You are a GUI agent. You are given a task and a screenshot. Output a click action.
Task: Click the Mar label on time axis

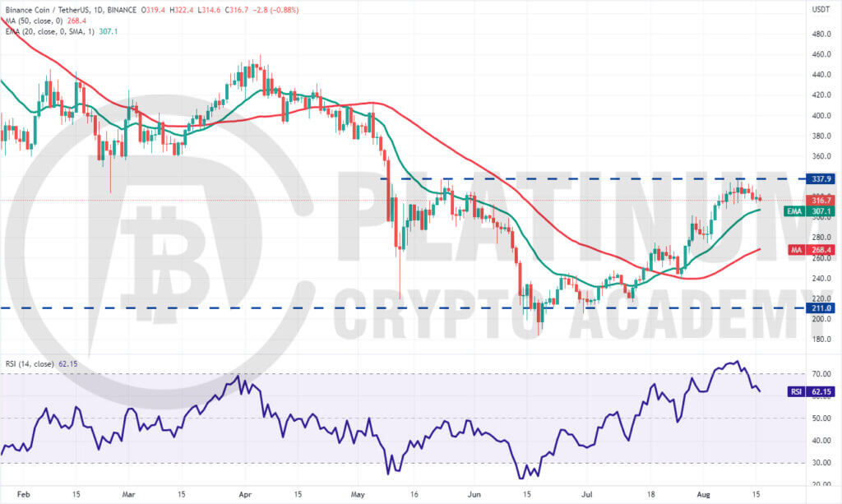[x=128, y=494]
